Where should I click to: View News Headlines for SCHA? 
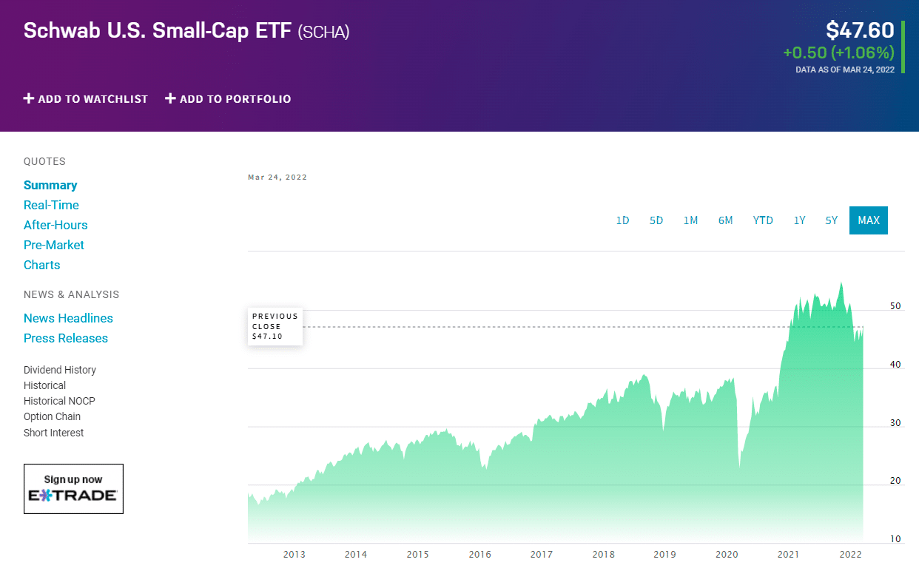[68, 318]
